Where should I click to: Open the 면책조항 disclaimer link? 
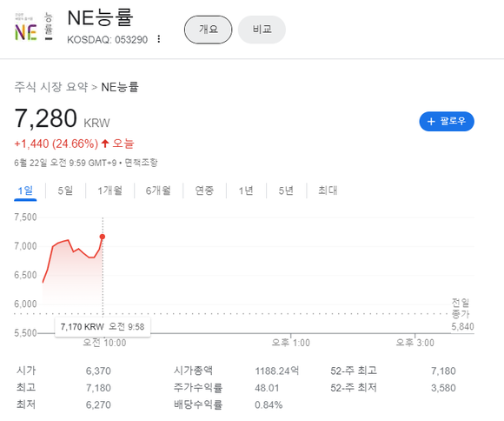(x=141, y=163)
